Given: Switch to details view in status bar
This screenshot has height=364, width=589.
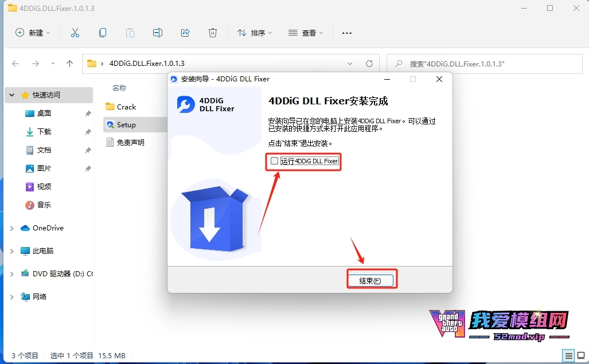Looking at the screenshot, I should (569, 355).
